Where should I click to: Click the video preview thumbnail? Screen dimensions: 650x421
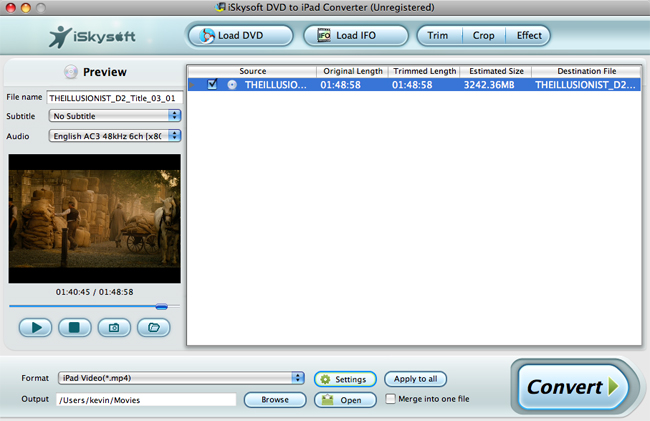pyautogui.click(x=95, y=219)
